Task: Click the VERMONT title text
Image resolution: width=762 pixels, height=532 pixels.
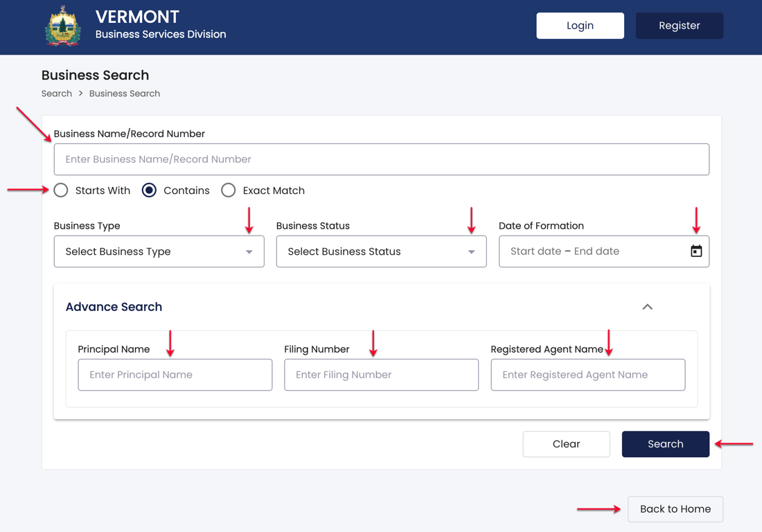Action: [138, 17]
